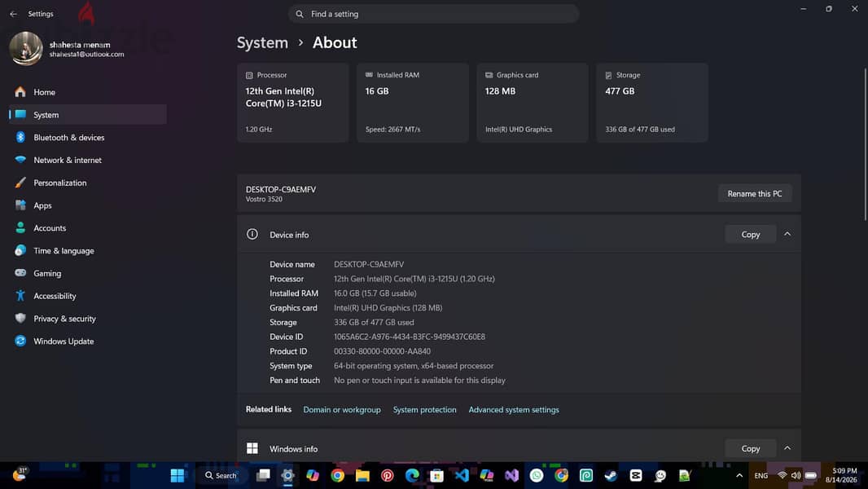Launch Visual Studio Code from the taskbar
868x489 pixels.
[462, 475]
